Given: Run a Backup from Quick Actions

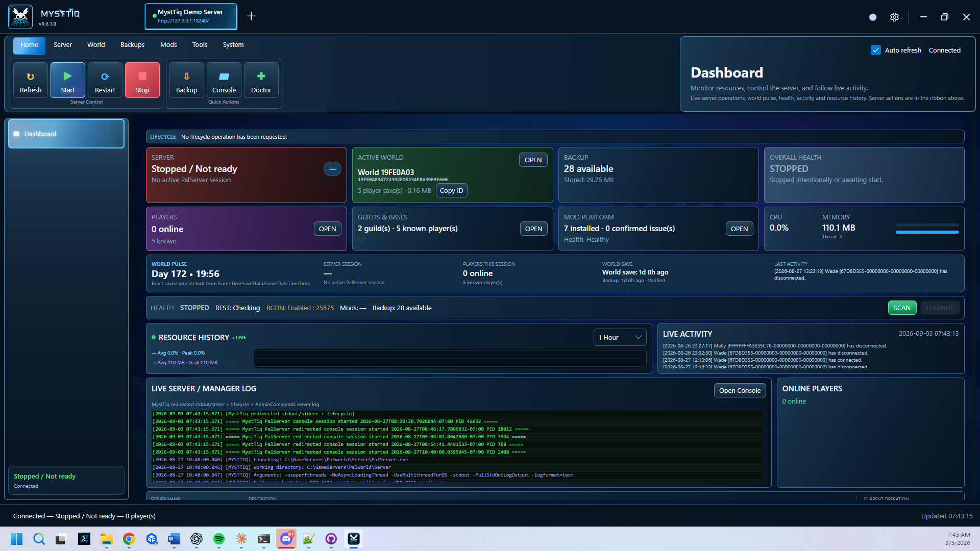Looking at the screenshot, I should tap(187, 80).
